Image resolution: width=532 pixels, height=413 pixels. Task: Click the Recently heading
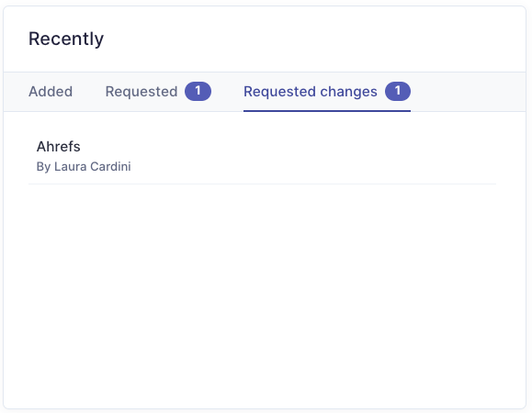(66, 39)
